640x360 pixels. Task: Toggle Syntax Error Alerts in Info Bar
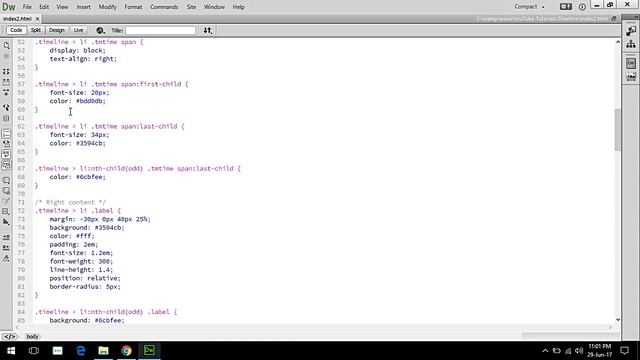click(x=6, y=165)
